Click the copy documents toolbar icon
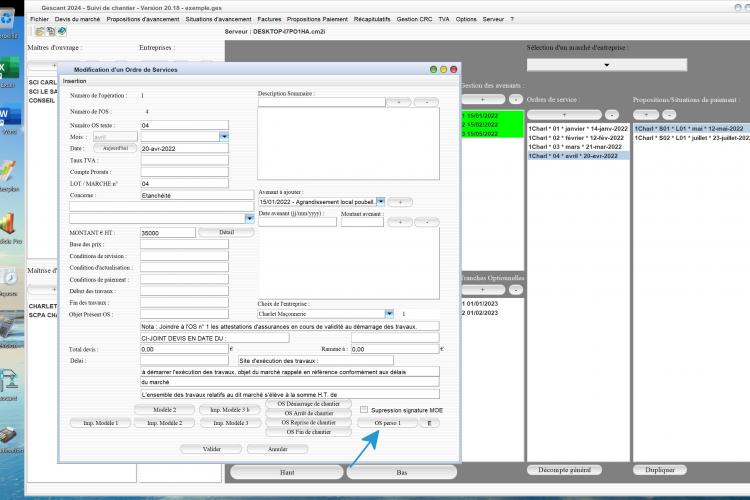Image resolution: width=750 pixels, height=500 pixels. point(51,32)
